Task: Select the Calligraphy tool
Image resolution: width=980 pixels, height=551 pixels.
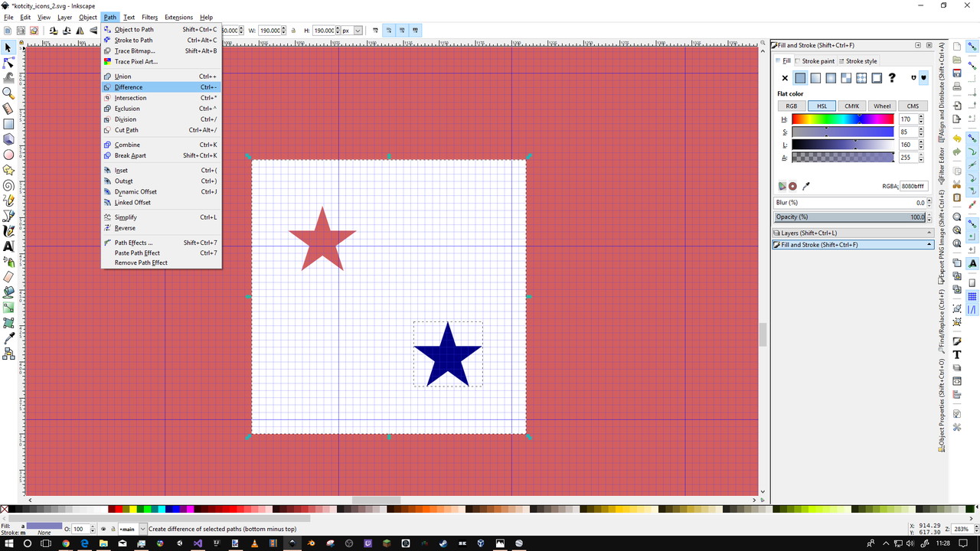Action: point(8,231)
